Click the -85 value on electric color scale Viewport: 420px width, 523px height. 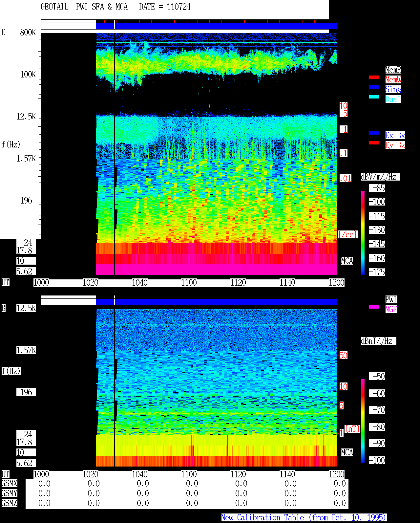click(377, 188)
